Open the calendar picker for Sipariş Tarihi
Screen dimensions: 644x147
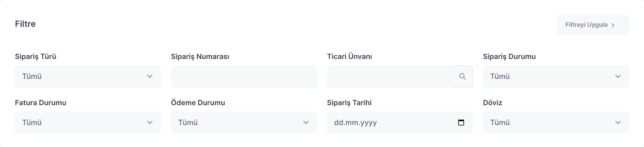click(x=461, y=122)
